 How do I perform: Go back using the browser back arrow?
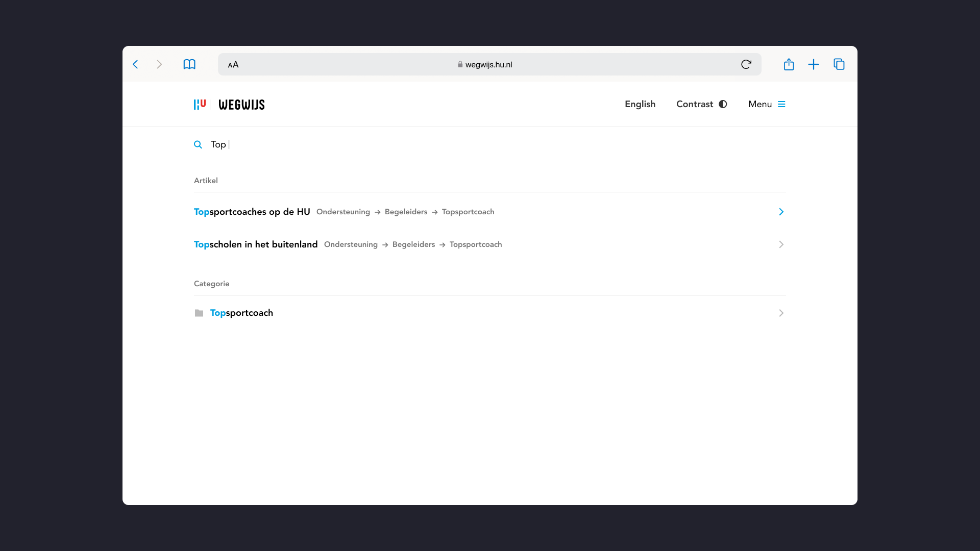[135, 64]
